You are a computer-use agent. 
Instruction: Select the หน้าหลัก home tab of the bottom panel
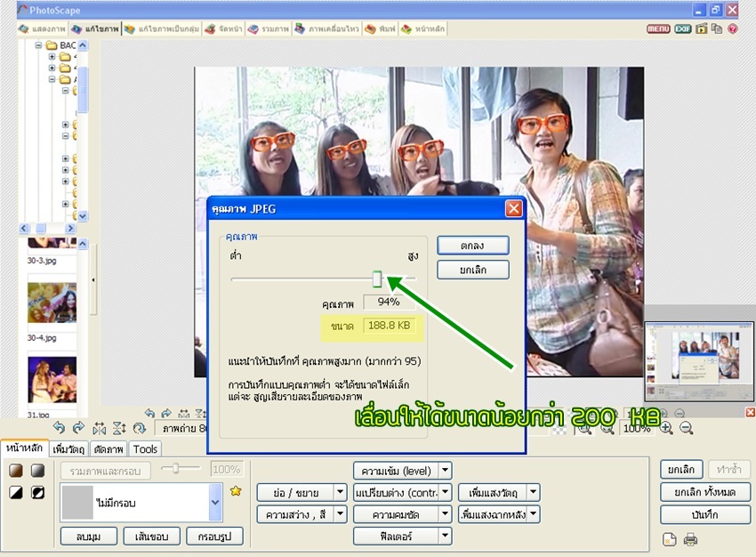tap(24, 448)
